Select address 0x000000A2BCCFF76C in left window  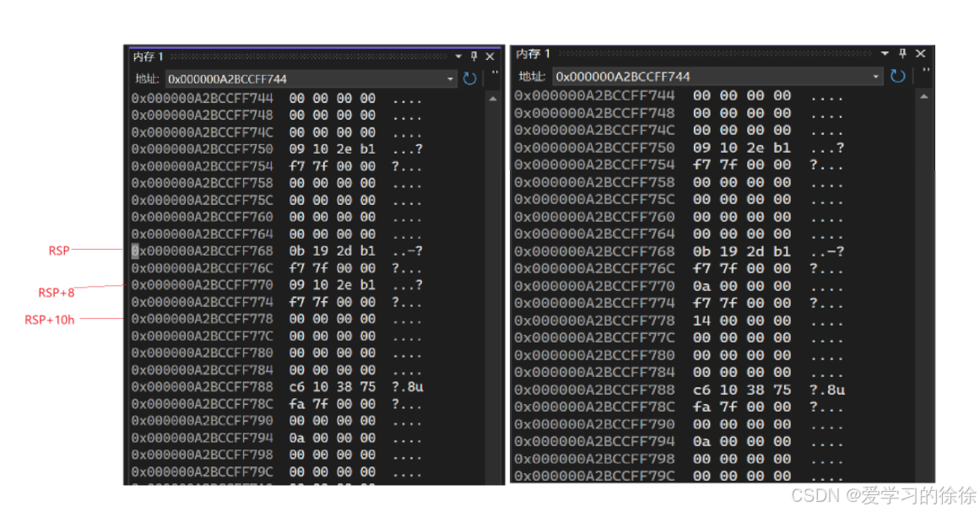pos(202,268)
